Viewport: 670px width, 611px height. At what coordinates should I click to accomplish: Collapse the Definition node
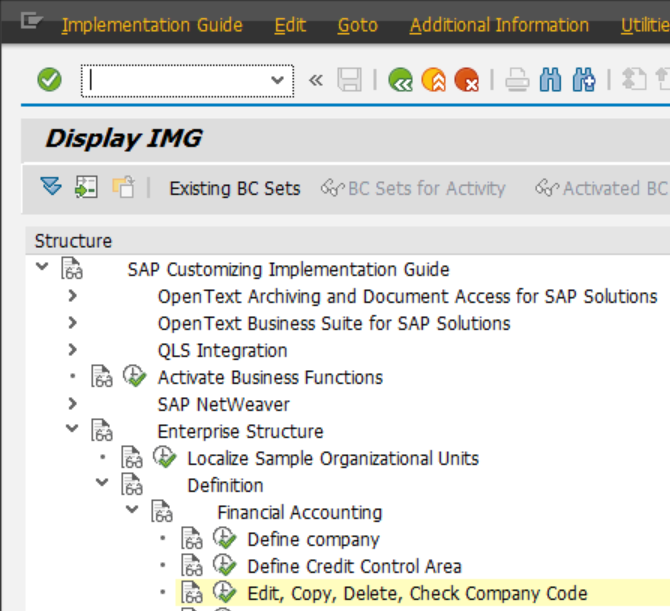[102, 482]
